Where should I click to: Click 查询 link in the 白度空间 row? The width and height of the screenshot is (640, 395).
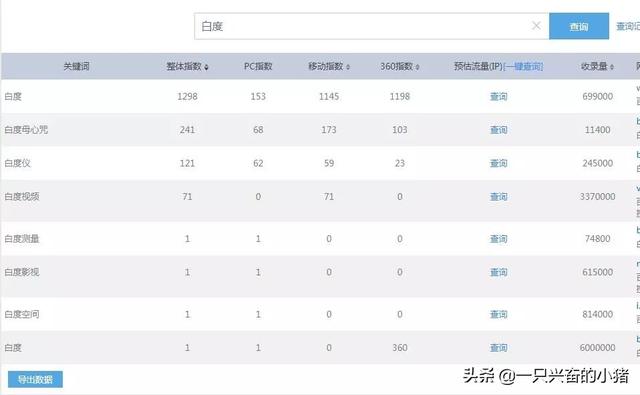(x=498, y=314)
